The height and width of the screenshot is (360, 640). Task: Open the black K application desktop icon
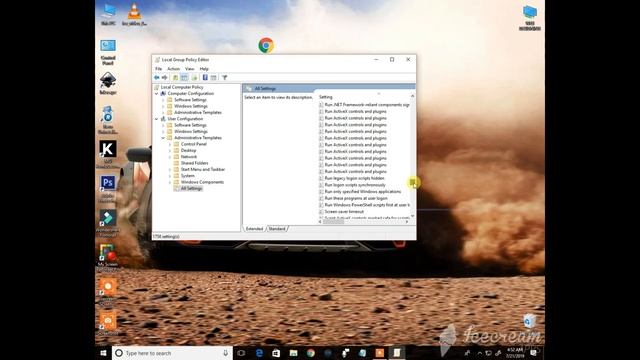pyautogui.click(x=108, y=154)
